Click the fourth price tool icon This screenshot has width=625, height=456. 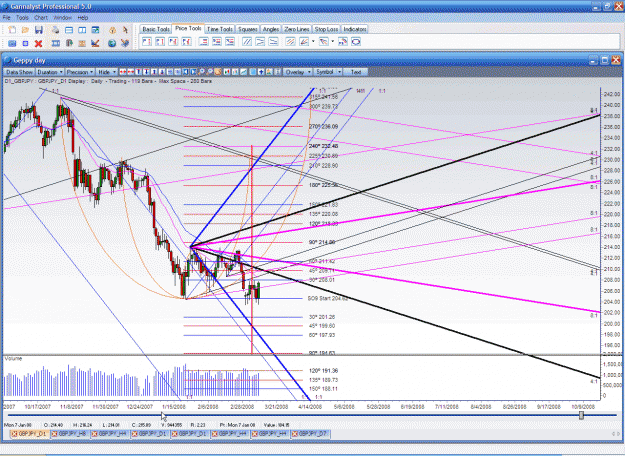click(x=186, y=41)
